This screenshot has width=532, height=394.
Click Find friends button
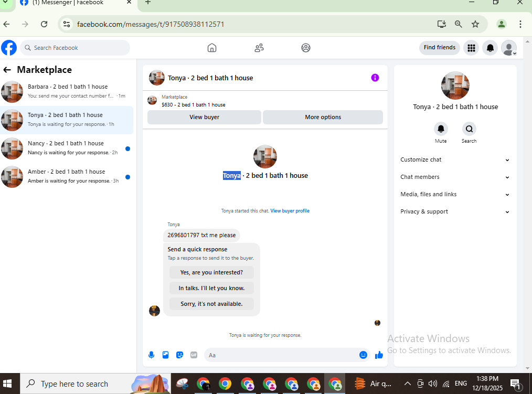click(439, 48)
